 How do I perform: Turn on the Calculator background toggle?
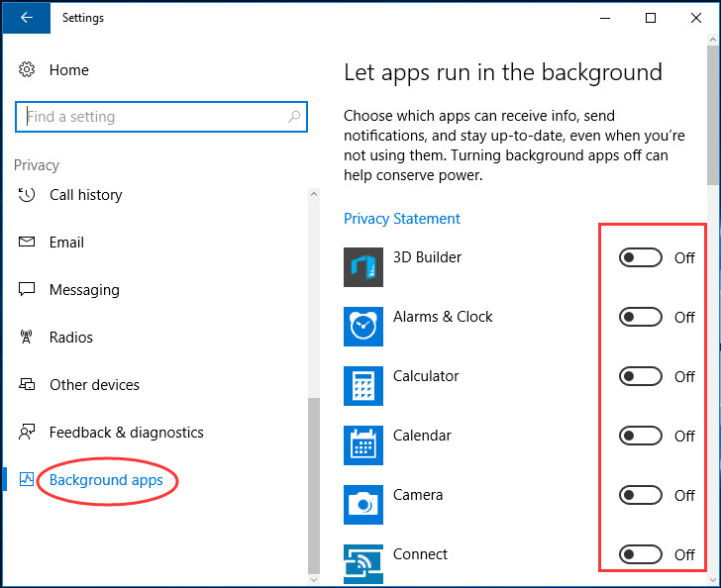coord(640,376)
